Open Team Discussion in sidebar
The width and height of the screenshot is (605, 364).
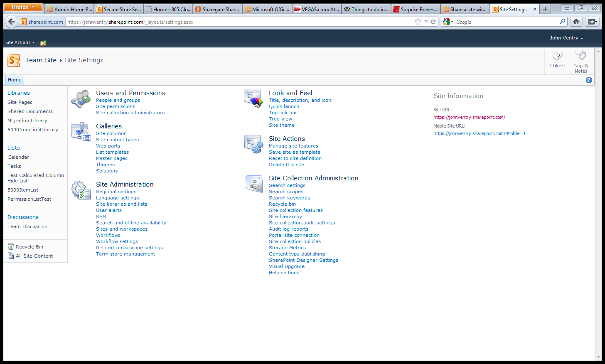[27, 226]
